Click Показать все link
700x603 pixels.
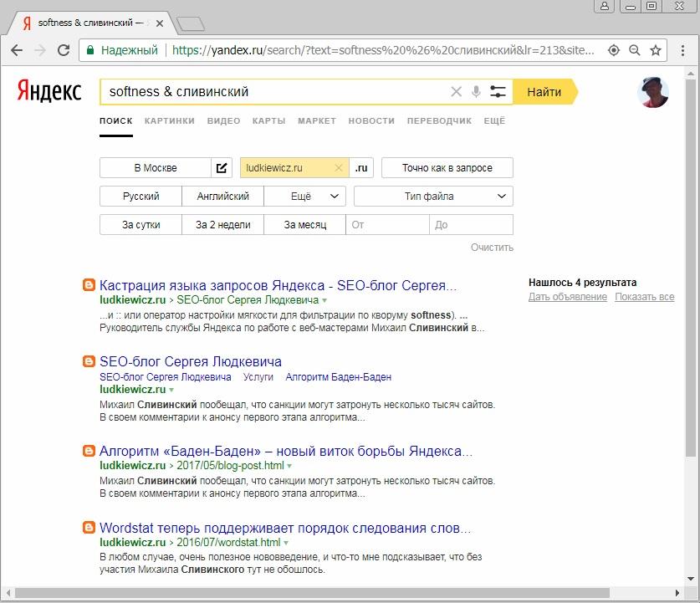(x=645, y=297)
